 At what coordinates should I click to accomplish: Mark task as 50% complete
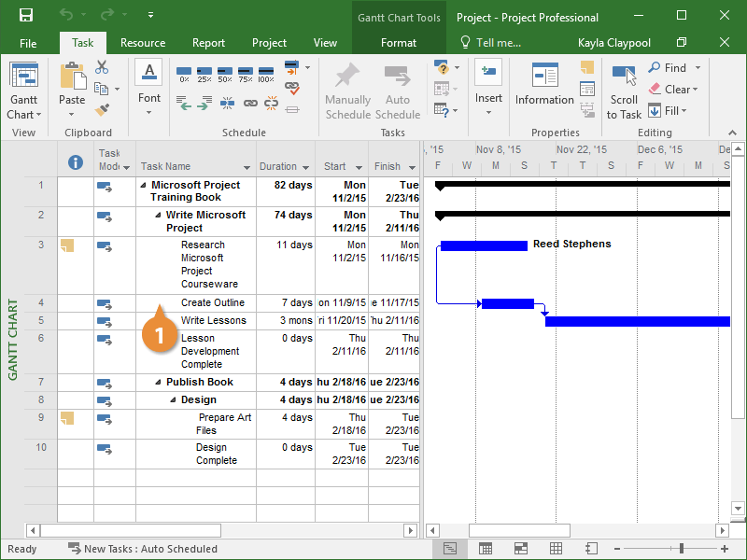(x=225, y=74)
